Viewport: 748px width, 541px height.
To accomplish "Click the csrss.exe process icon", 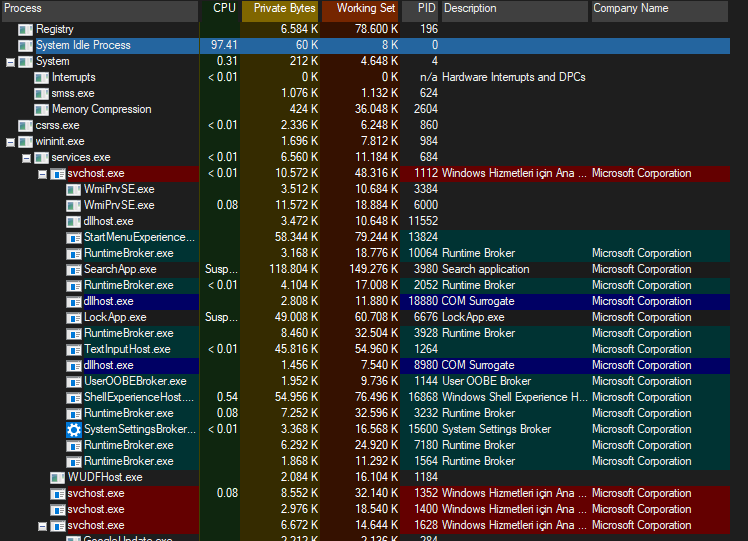I will [x=25, y=125].
